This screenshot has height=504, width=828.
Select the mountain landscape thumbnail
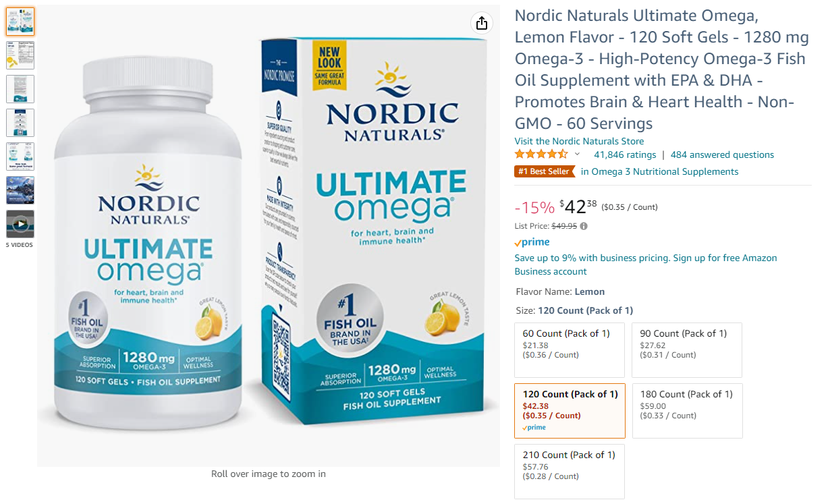(20, 190)
